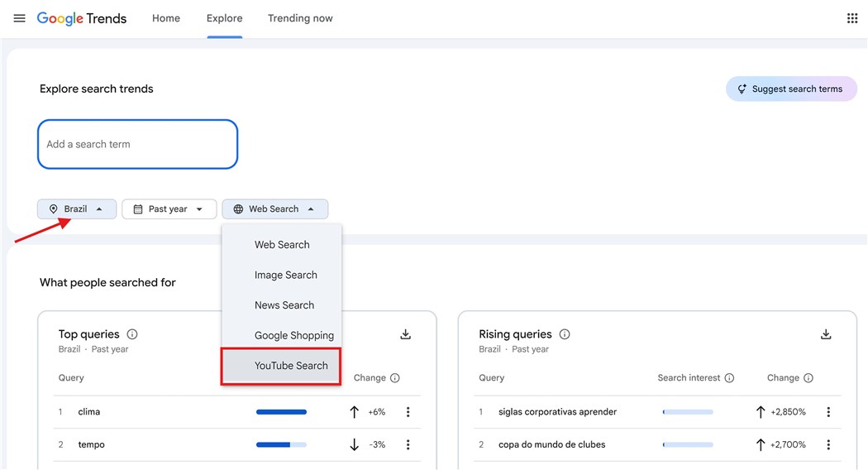Click the clima query text
868x470 pixels.
coord(89,412)
